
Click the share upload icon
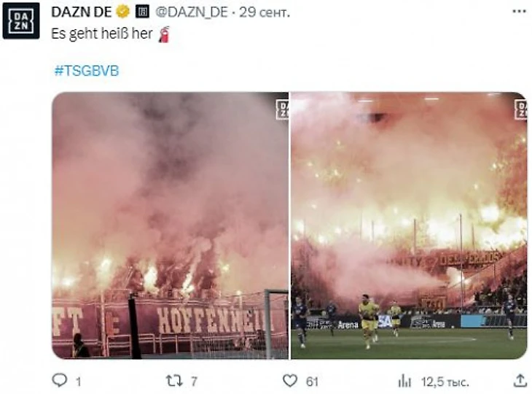(520, 380)
